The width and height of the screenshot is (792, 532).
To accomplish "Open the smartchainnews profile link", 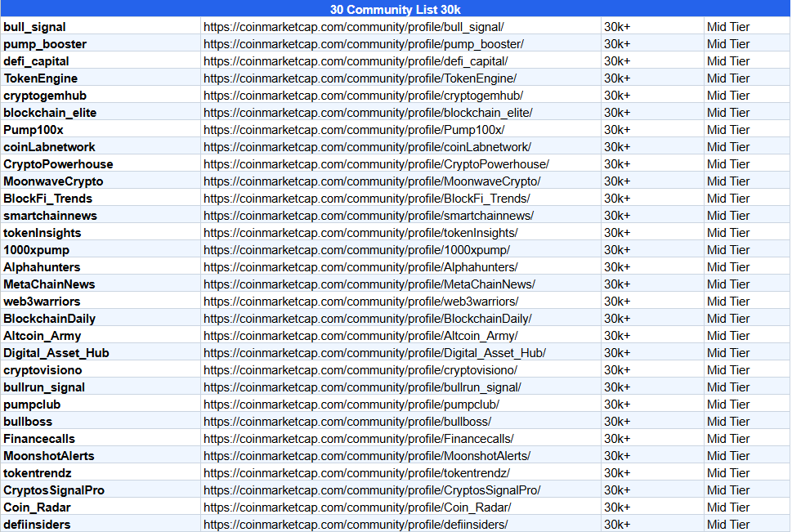I will coord(369,216).
